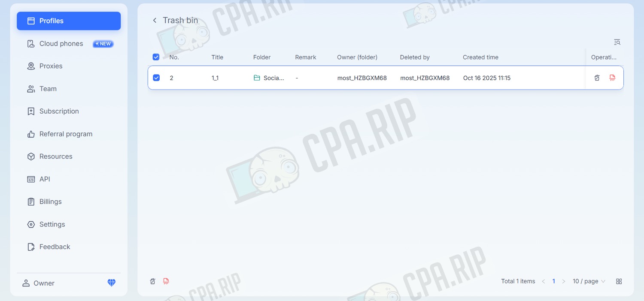Switch to grid view layout icon

click(x=619, y=281)
